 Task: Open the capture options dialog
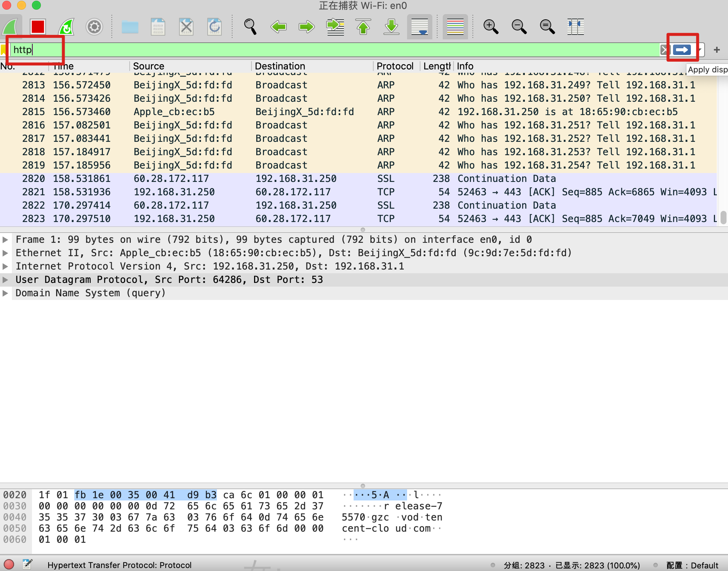point(94,26)
